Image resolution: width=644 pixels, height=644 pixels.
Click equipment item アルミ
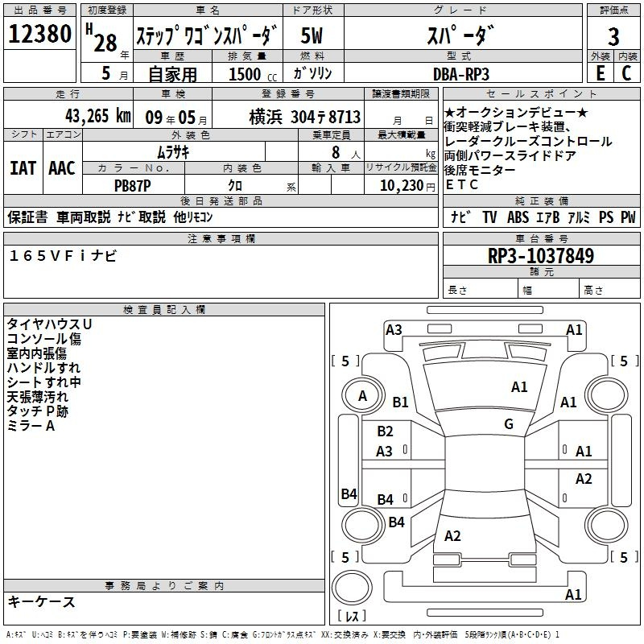click(x=578, y=217)
